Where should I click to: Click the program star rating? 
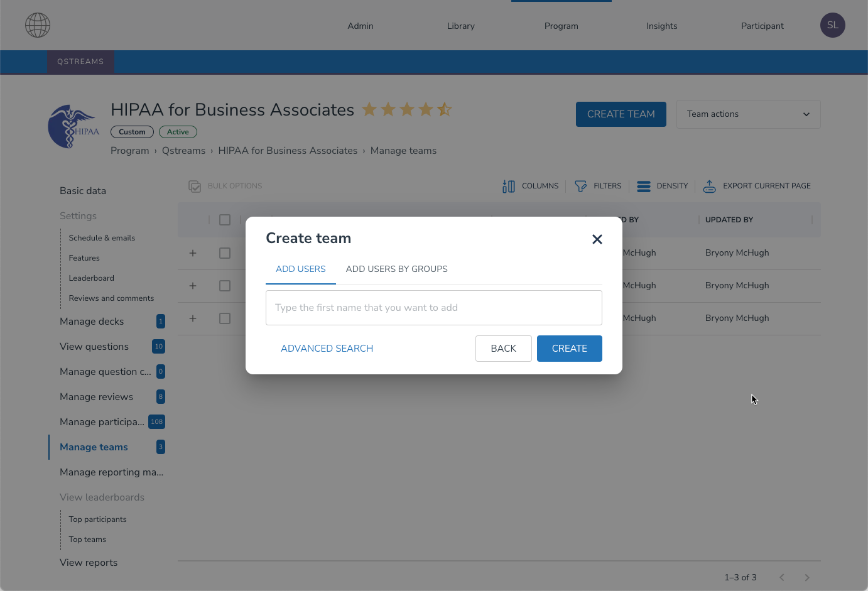407,109
